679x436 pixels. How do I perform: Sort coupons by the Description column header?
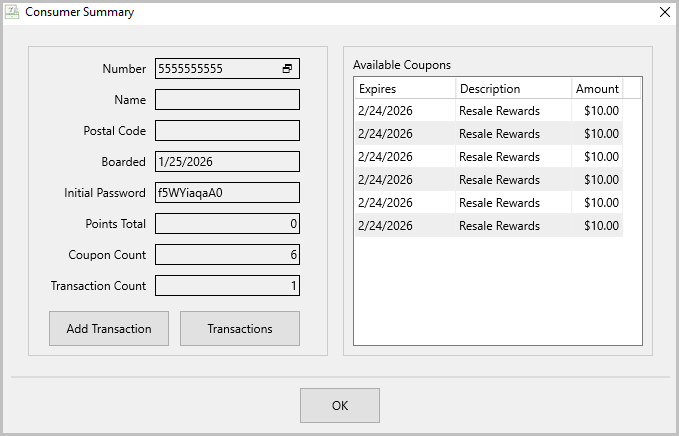[x=514, y=89]
